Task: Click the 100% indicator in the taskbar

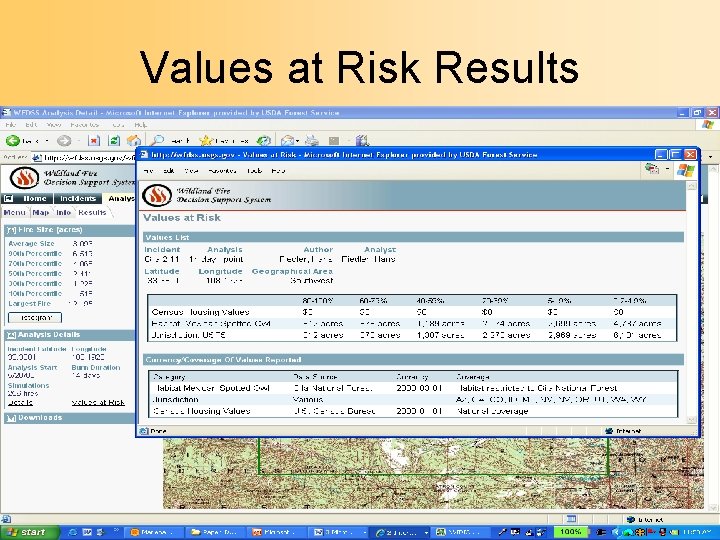Action: (x=571, y=532)
